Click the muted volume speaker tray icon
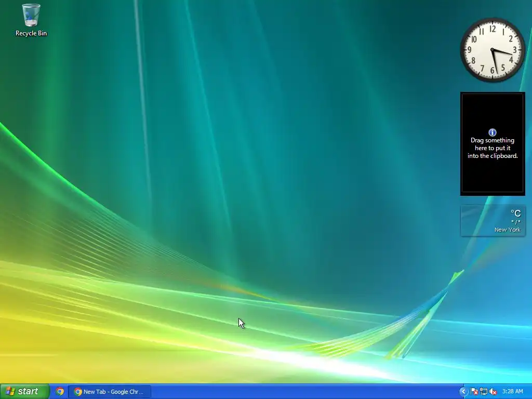Screen dimensions: 532x399 click(x=493, y=392)
